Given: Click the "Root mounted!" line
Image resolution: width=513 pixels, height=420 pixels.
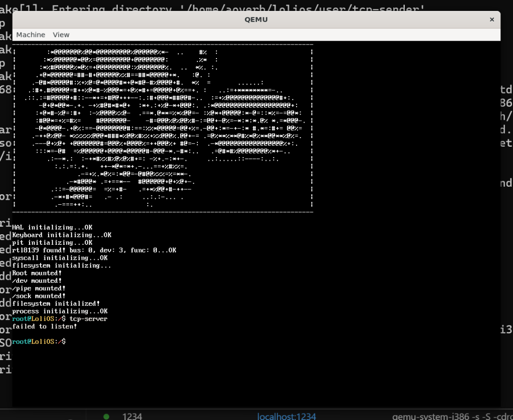Looking at the screenshot, I should pos(37,273).
